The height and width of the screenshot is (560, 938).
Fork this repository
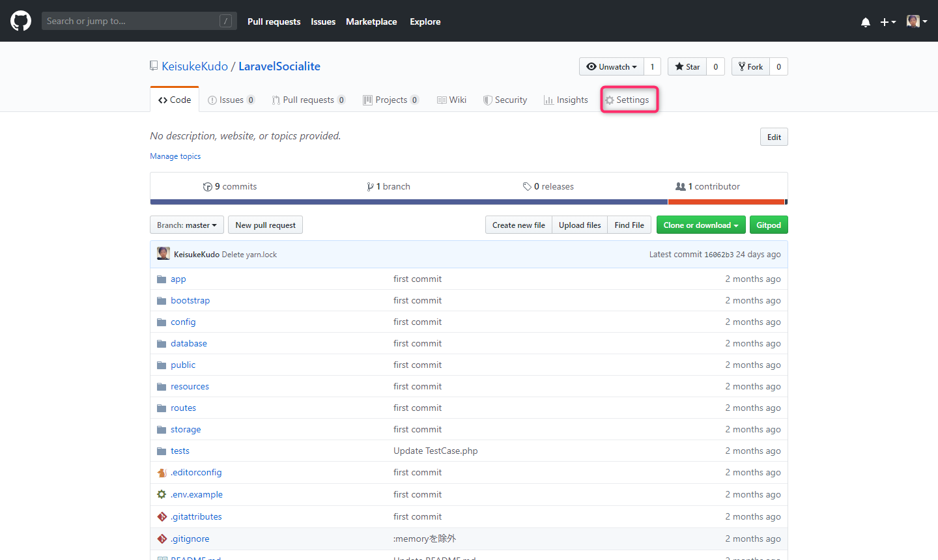pyautogui.click(x=750, y=66)
